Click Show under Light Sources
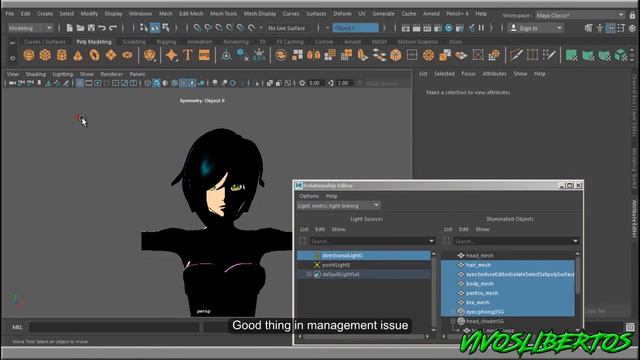 [338, 229]
